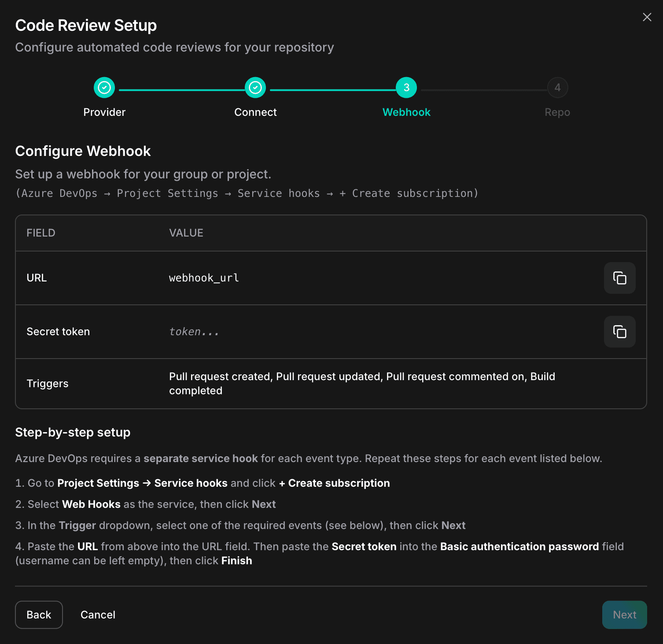Click the Connect completed checkmark icon
Viewport: 663px width, 644px height.
[255, 87]
